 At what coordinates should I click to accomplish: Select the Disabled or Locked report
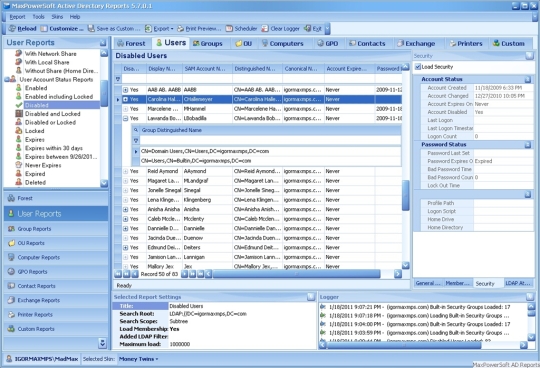[50, 123]
